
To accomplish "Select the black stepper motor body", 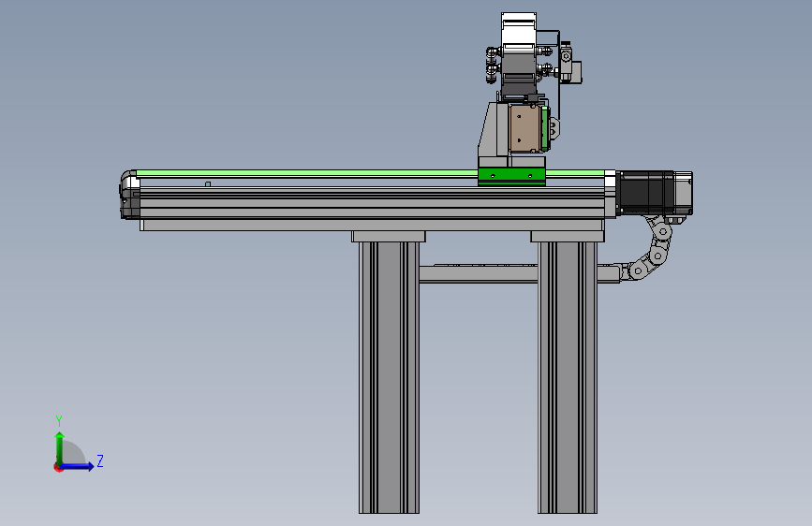I will point(644,193).
